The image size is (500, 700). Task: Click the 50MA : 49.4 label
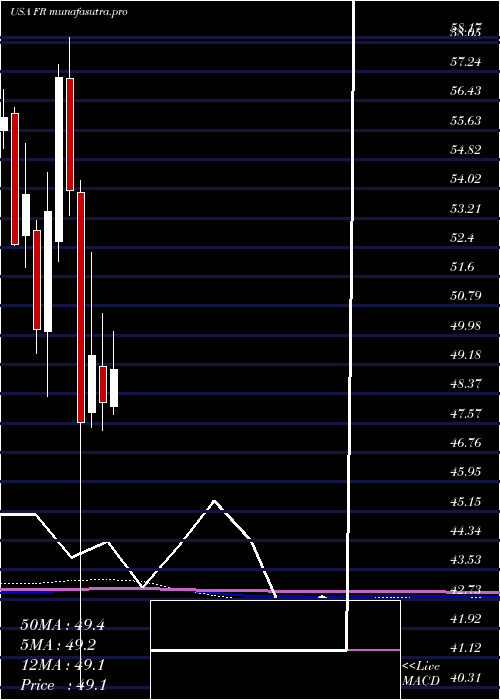point(62,625)
